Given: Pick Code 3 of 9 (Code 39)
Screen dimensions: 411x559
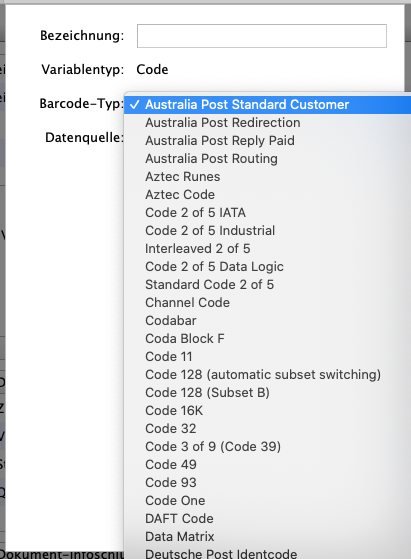Looking at the screenshot, I should tap(267, 447).
